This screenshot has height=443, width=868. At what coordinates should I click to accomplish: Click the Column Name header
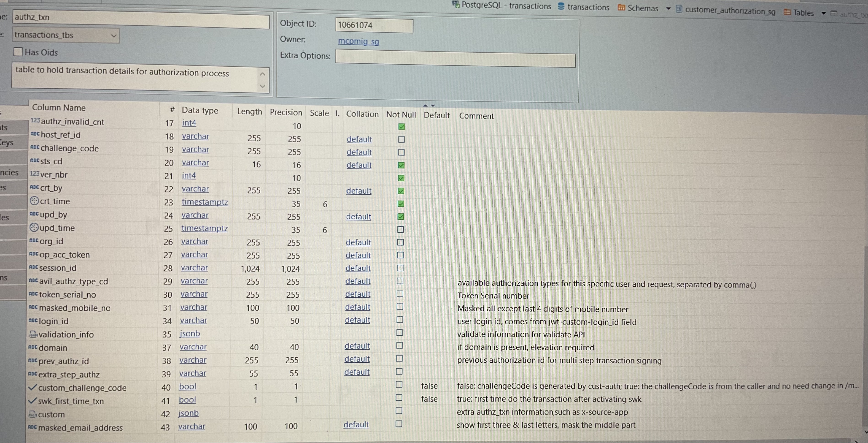point(59,108)
